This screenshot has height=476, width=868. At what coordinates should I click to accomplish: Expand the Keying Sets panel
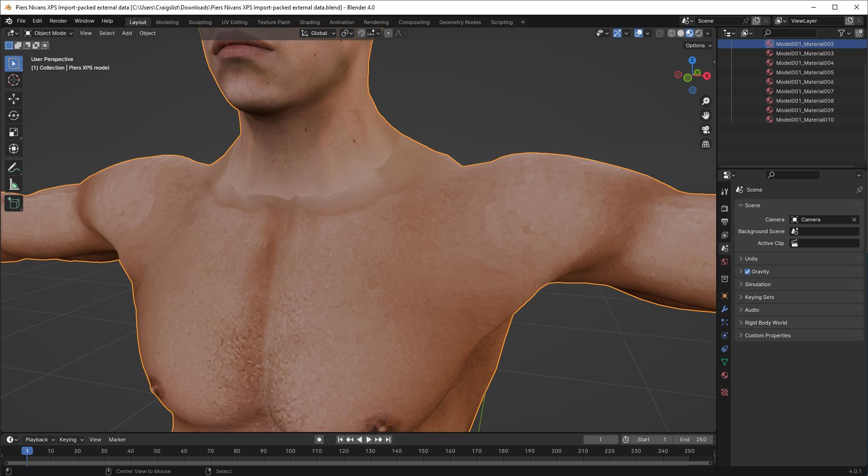coord(799,297)
